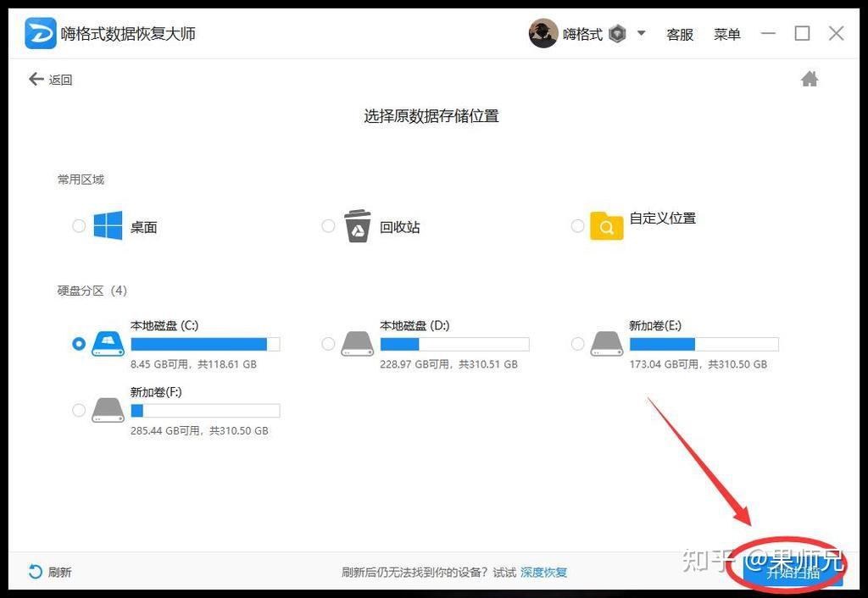This screenshot has height=598, width=868.
Task: Click the D: drive usage bar
Action: [x=454, y=344]
